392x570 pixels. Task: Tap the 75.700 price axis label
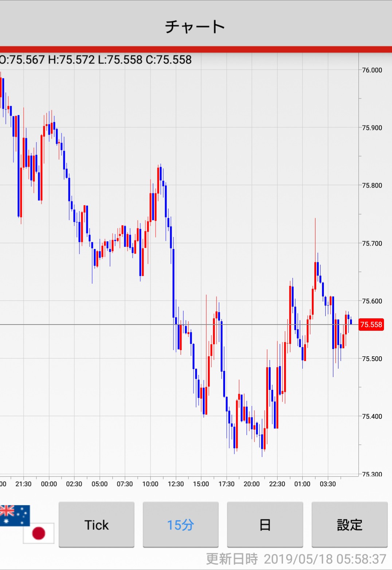tap(372, 243)
